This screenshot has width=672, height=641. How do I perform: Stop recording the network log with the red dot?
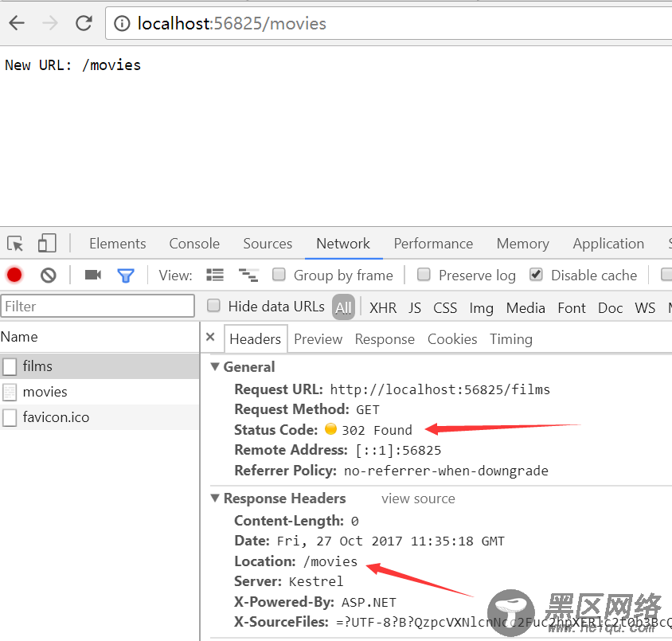tap(14, 275)
